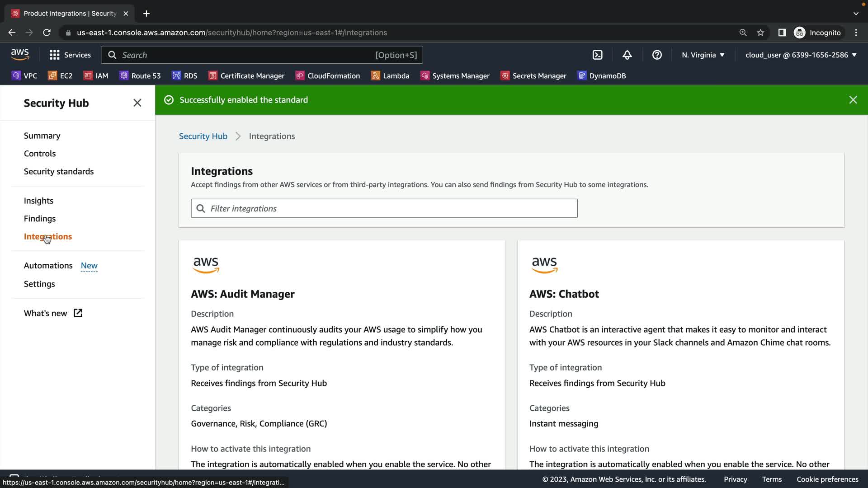This screenshot has height=488, width=868.
Task: Select Automations in the sidebar
Action: [48, 266]
